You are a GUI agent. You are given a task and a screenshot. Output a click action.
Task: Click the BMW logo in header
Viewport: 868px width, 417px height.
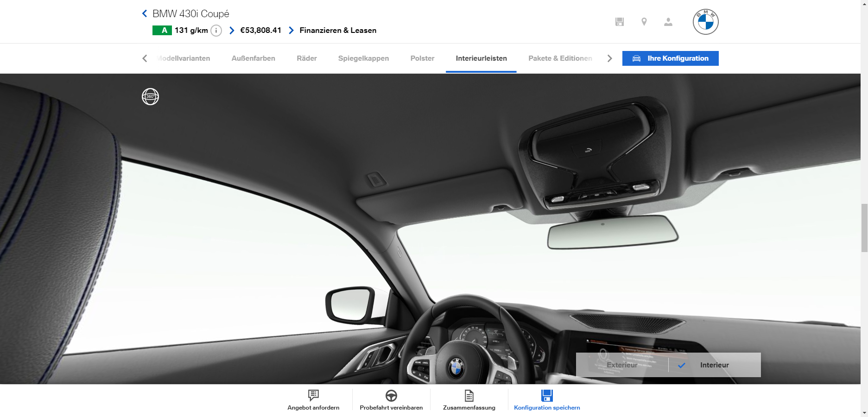(705, 22)
